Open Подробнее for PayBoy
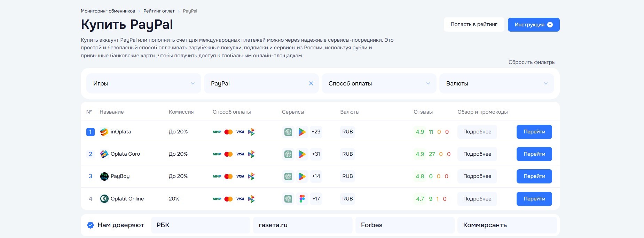 (477, 176)
